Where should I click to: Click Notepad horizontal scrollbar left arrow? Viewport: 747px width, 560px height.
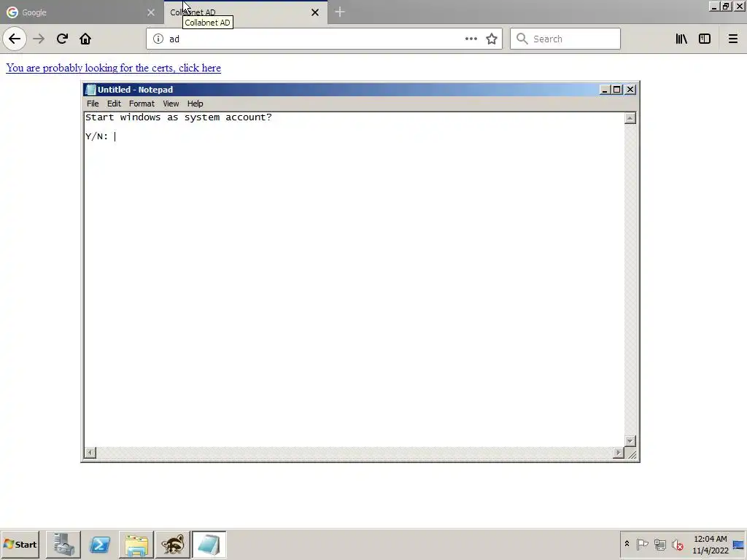pyautogui.click(x=90, y=452)
